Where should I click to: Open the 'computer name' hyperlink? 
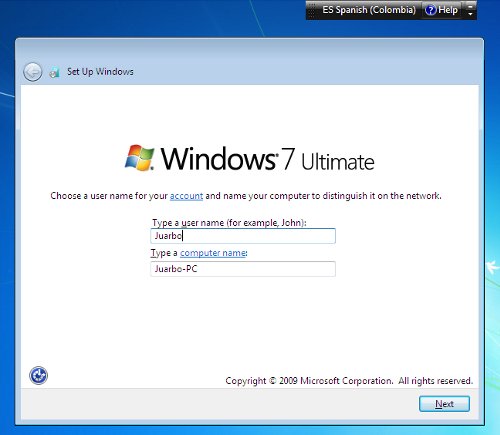click(213, 253)
